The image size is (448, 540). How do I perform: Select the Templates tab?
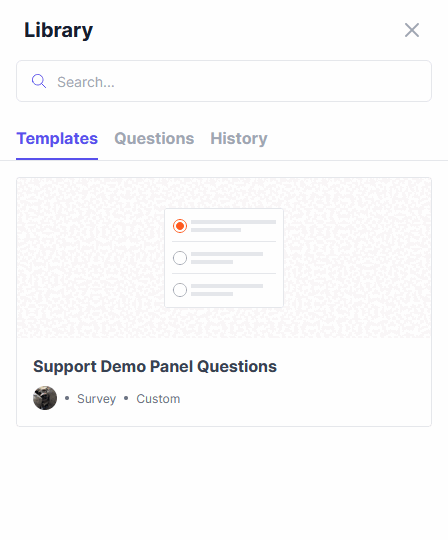pyautogui.click(x=57, y=138)
